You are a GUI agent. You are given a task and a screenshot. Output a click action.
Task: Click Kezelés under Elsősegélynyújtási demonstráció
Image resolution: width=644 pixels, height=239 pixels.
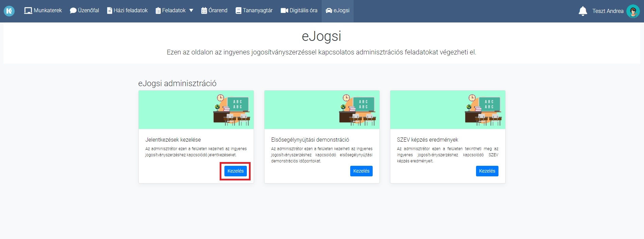[x=361, y=171]
